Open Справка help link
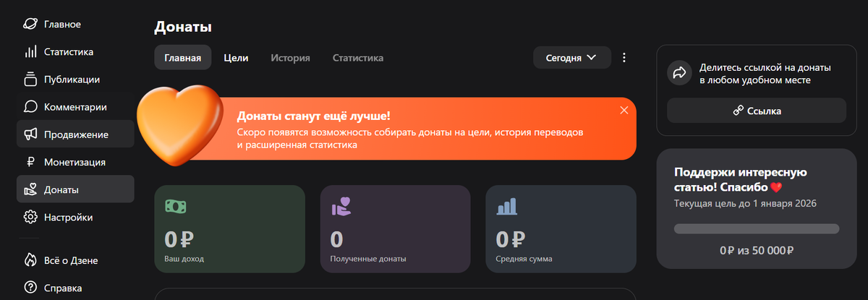This screenshot has height=300, width=868. click(x=75, y=288)
